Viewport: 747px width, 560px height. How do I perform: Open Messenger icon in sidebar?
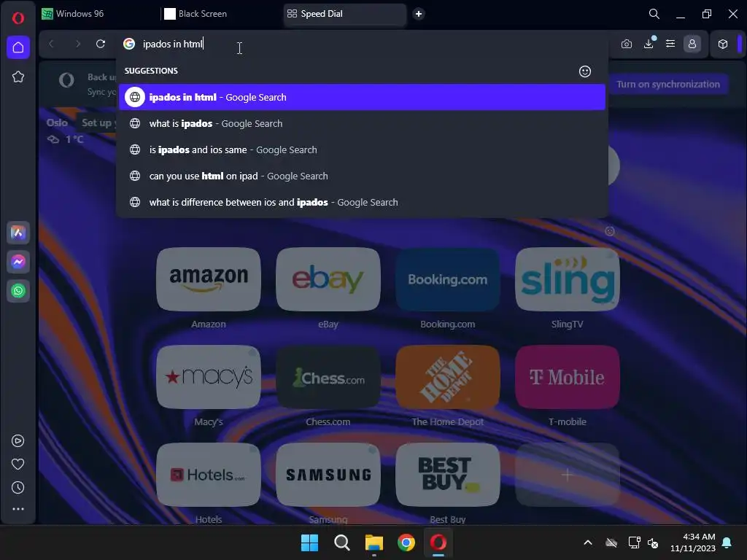point(18,262)
